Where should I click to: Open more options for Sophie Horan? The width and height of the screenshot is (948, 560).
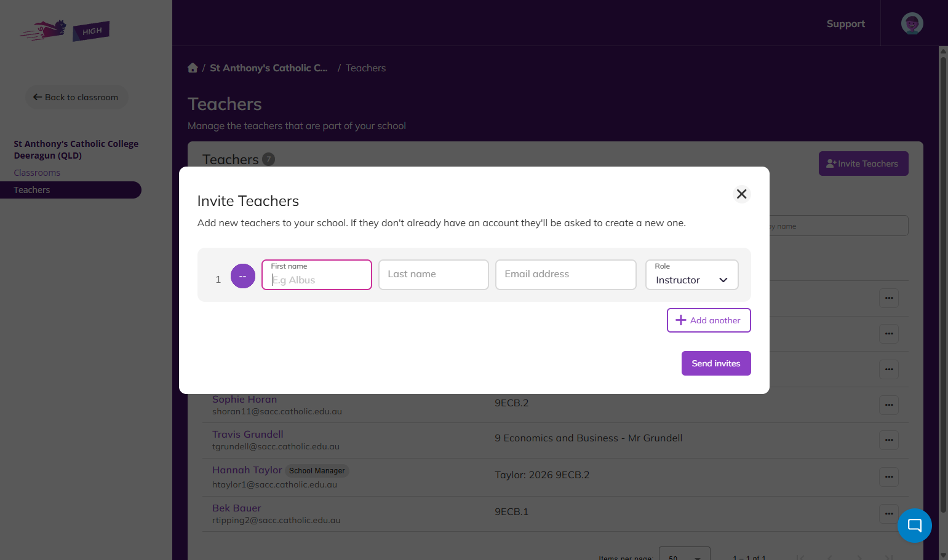pos(889,405)
